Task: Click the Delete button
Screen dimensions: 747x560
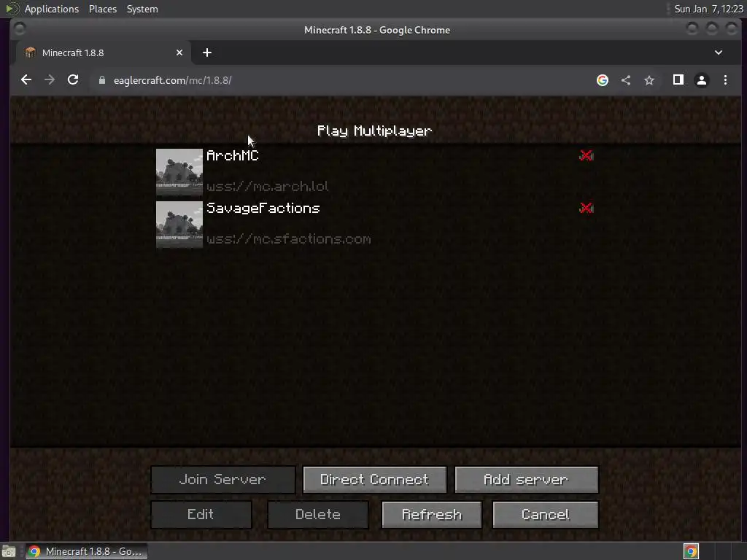Action: point(318,514)
